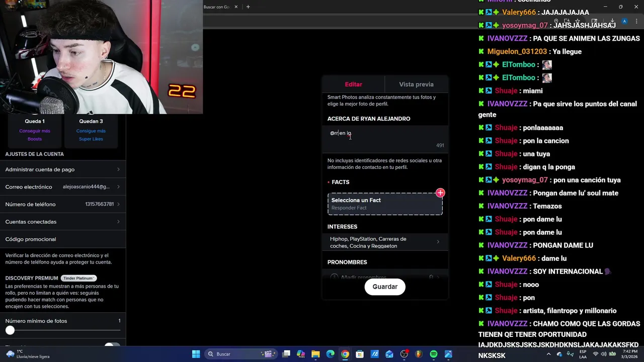Open the Chrome profile avatar 'A'
Image resolution: width=644 pixels, height=362 pixels.
(x=624, y=21)
